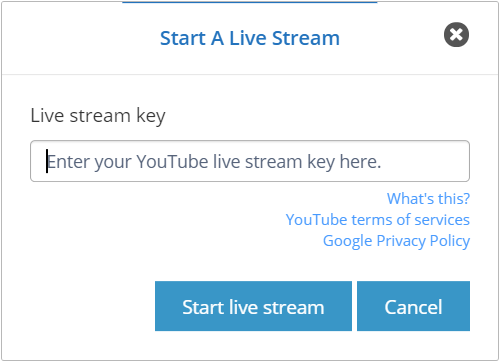The width and height of the screenshot is (500, 362).
Task: Open the Google Privacy Policy link
Action: coord(396,241)
